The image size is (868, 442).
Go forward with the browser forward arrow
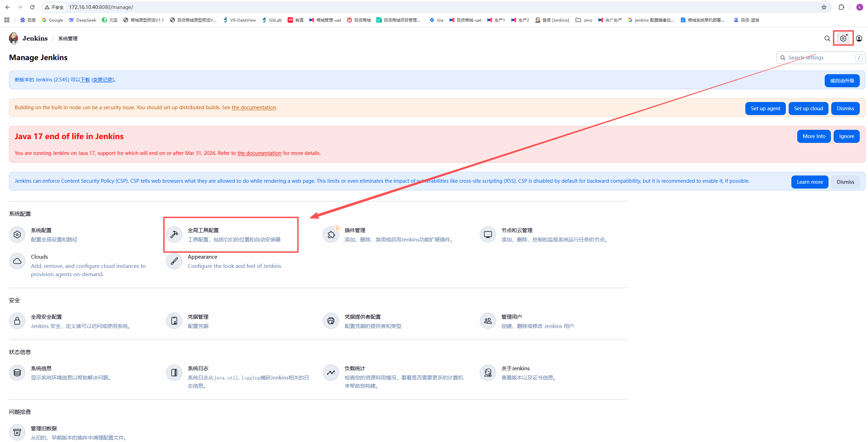(x=20, y=7)
